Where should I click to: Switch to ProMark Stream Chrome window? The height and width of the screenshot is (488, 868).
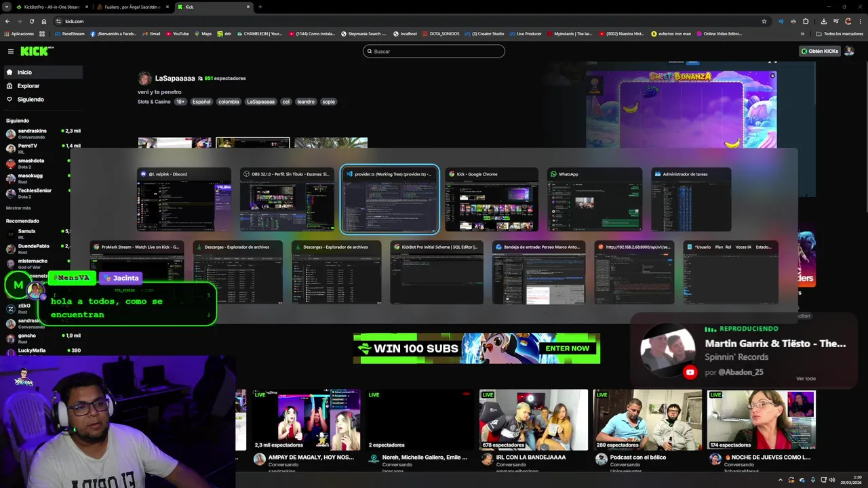click(x=137, y=272)
